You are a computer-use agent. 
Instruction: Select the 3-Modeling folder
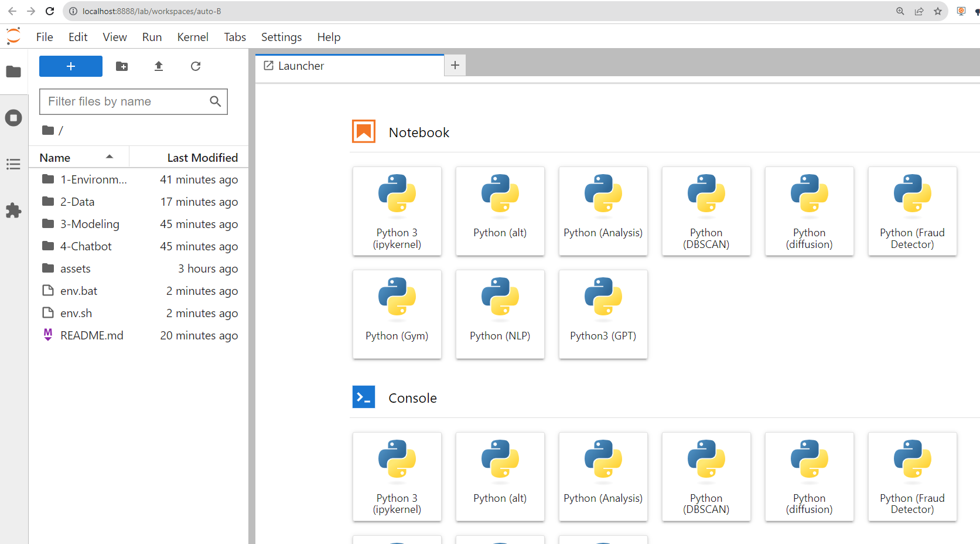[x=139, y=224]
